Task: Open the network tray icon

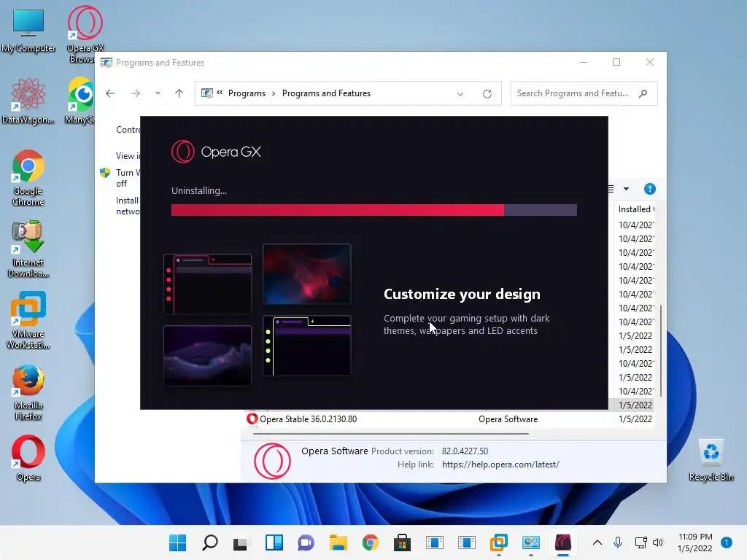Action: (640, 542)
